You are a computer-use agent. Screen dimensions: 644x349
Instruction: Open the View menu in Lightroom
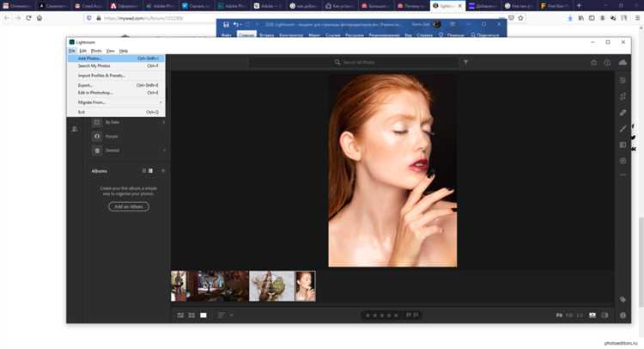pos(111,51)
